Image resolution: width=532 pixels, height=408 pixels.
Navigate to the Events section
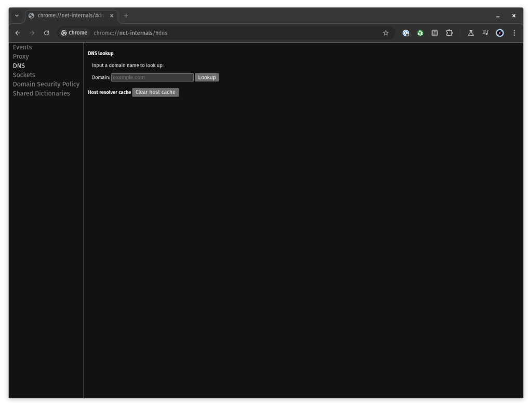[x=22, y=47]
